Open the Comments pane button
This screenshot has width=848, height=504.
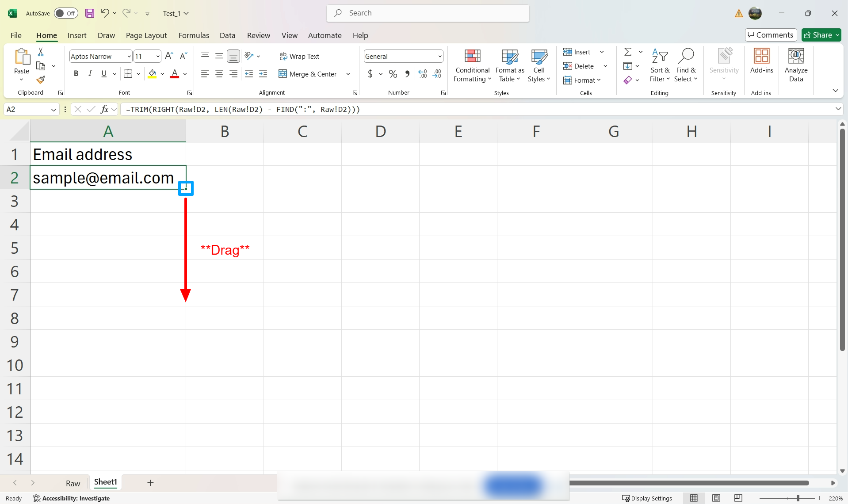pos(771,35)
